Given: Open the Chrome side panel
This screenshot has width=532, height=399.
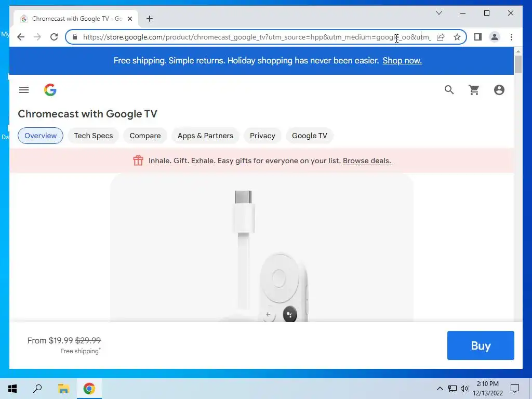Looking at the screenshot, I should (x=478, y=37).
